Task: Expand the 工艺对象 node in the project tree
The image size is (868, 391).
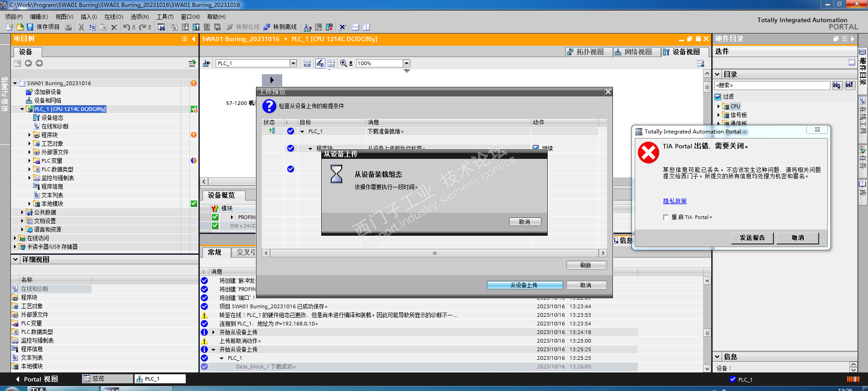Action: pyautogui.click(x=29, y=143)
